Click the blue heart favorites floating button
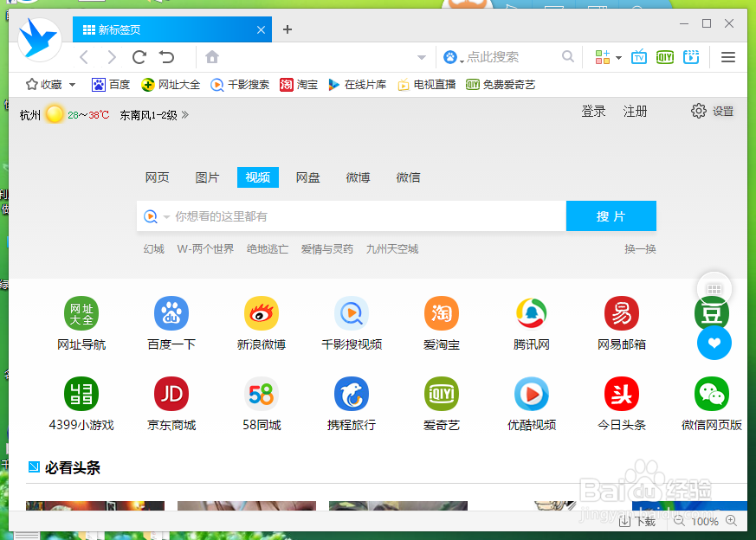Image resolution: width=756 pixels, height=540 pixels. [714, 343]
